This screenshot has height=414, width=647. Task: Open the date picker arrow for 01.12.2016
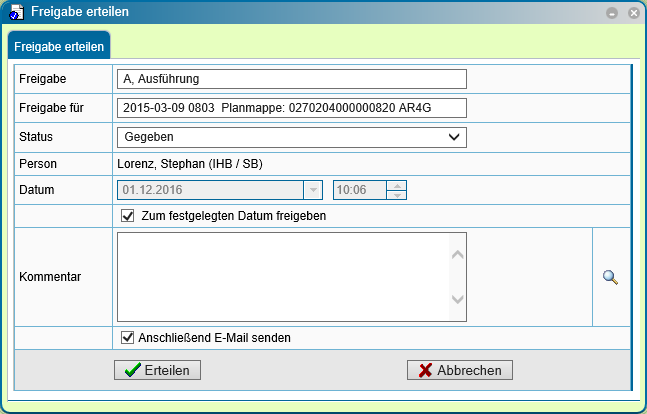click(313, 190)
